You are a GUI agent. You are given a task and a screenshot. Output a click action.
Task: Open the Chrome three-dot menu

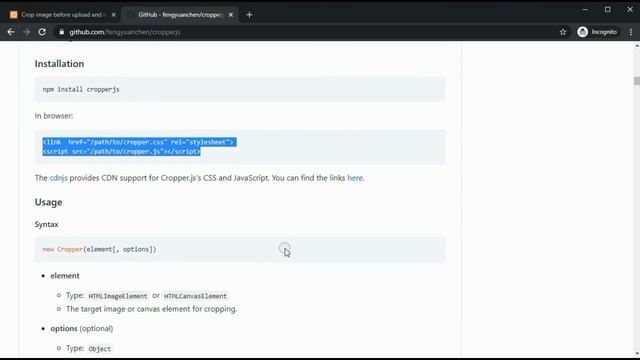point(631,32)
